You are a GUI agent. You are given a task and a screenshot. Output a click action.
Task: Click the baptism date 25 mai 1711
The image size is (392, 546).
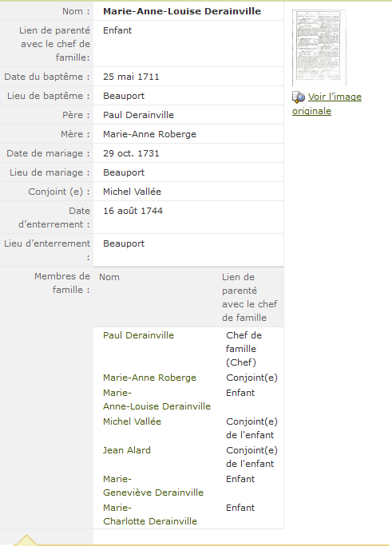[131, 77]
